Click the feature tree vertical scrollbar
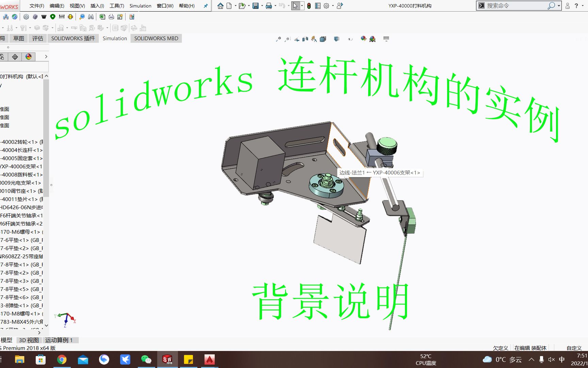588x368 pixels. point(46,138)
